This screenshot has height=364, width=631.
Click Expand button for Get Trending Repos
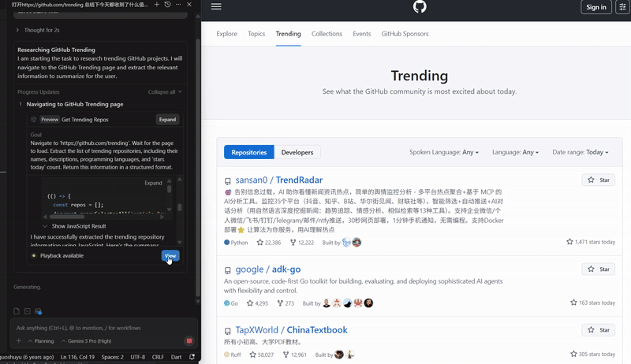(x=167, y=119)
